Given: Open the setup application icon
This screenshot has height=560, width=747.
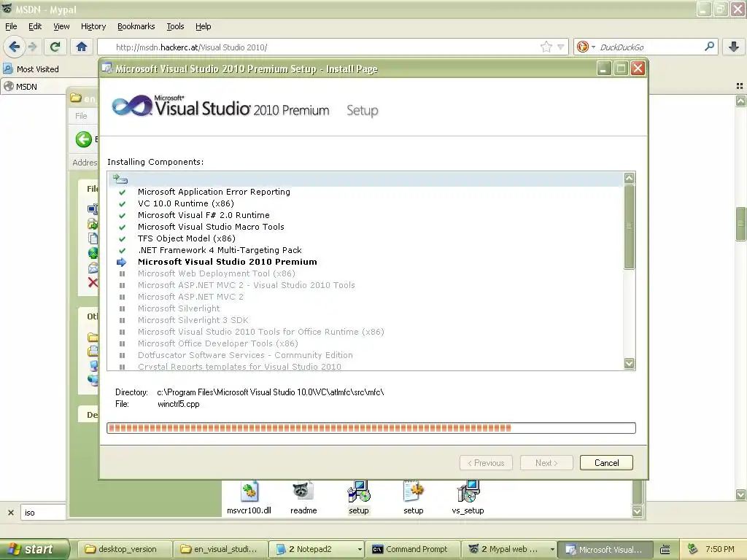Looking at the screenshot, I should click(x=359, y=491).
